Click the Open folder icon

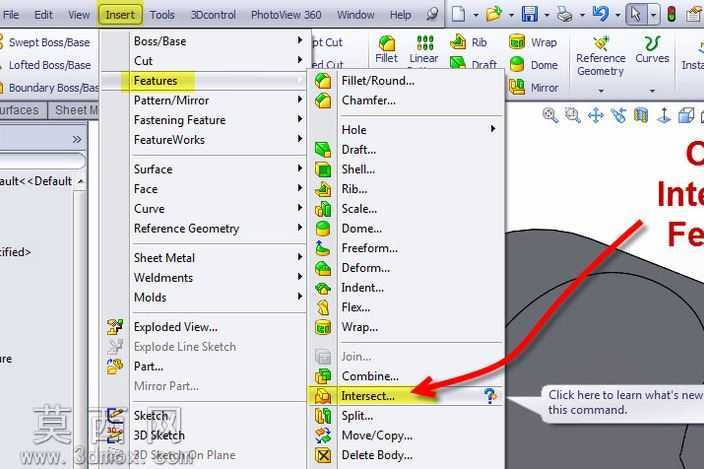click(494, 14)
